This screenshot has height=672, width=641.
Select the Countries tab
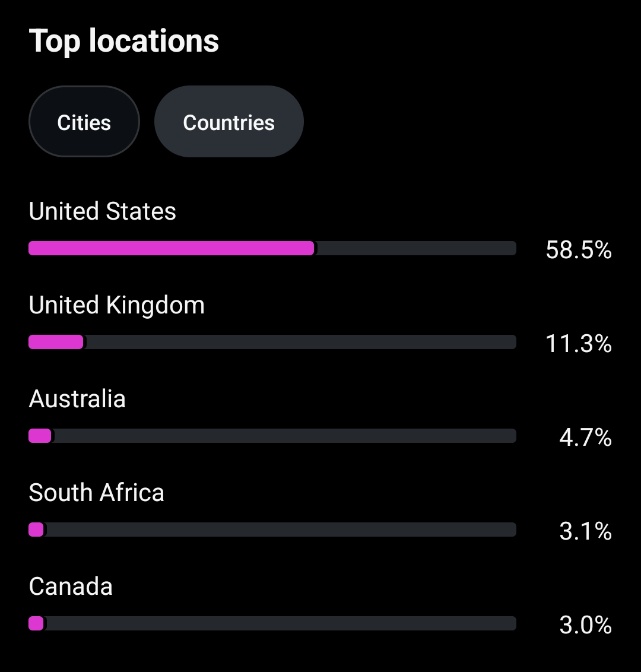(229, 122)
